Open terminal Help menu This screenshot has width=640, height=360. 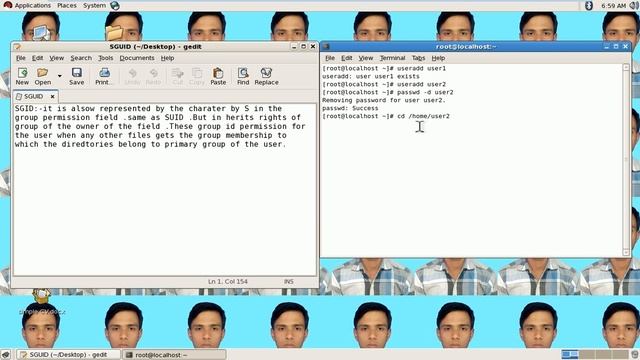[x=438, y=58]
